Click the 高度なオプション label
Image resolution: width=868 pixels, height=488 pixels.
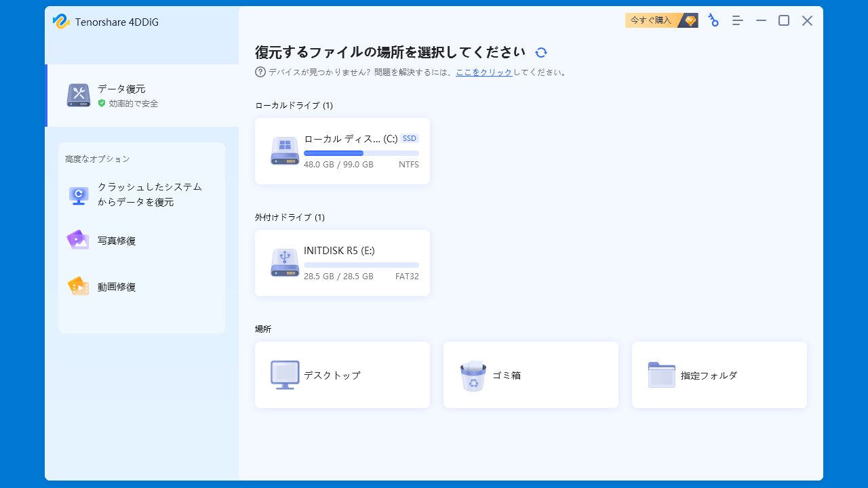[97, 159]
